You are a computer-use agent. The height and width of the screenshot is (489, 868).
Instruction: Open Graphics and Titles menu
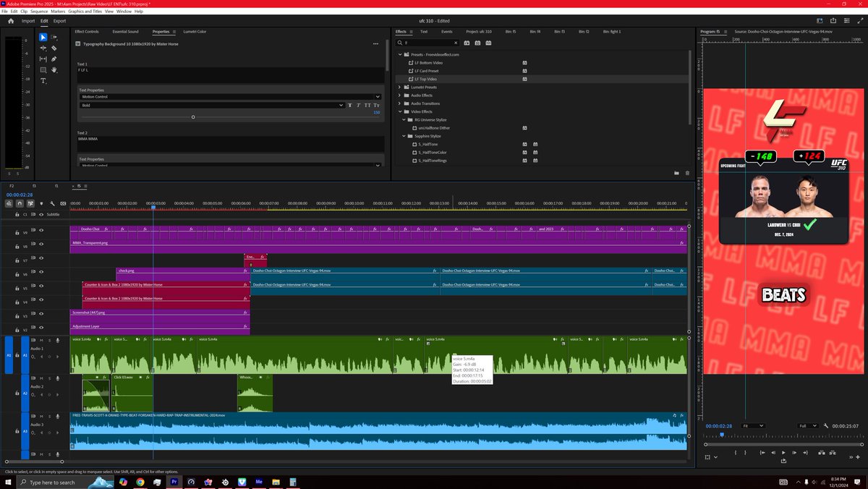click(x=85, y=12)
